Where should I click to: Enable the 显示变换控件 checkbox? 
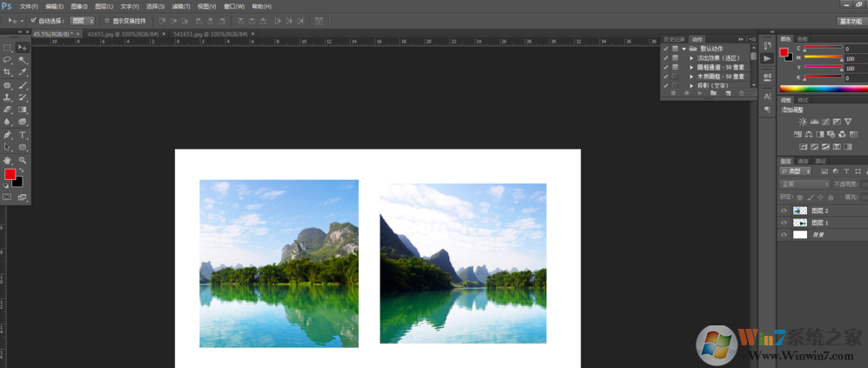(106, 20)
